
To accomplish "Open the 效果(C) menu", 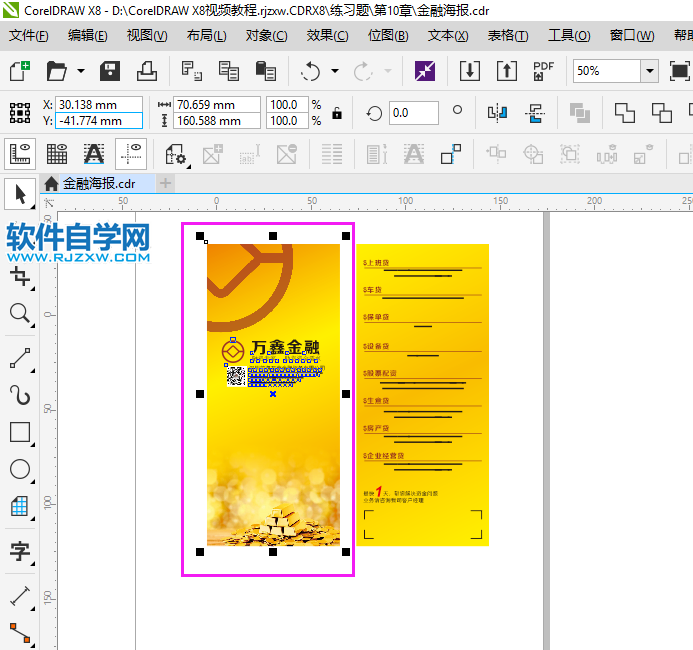I will point(327,35).
